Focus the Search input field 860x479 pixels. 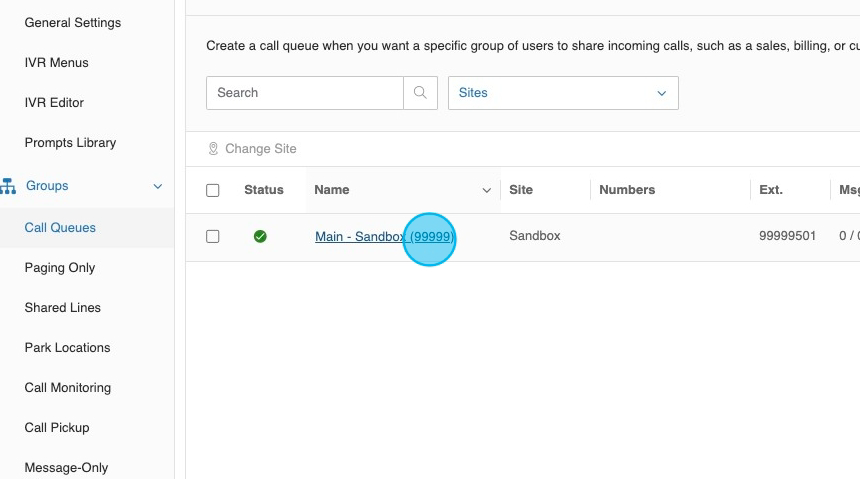(x=305, y=93)
